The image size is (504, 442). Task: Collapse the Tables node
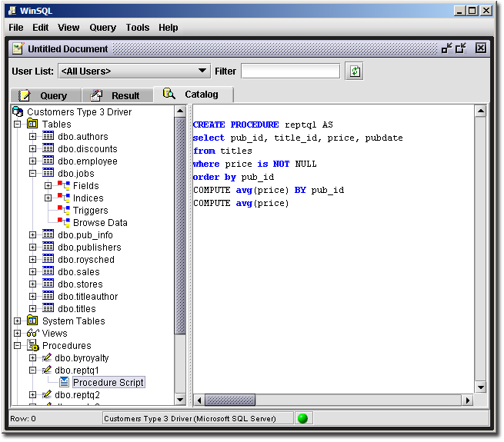click(x=18, y=124)
